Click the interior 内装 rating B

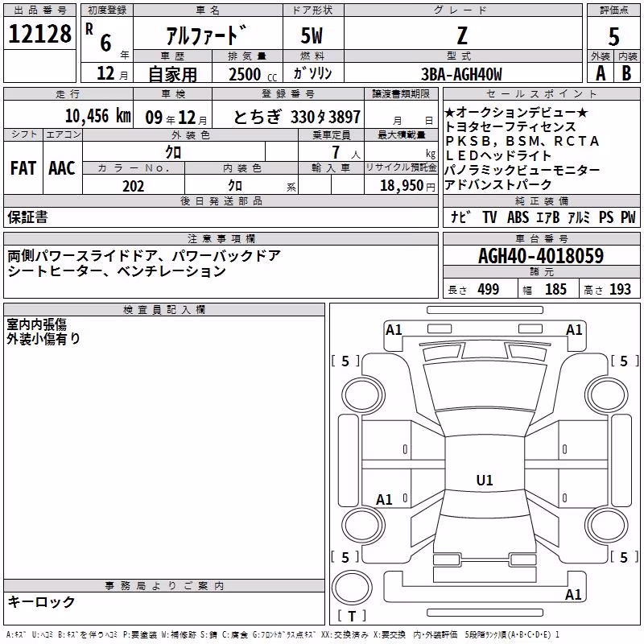(x=626, y=73)
